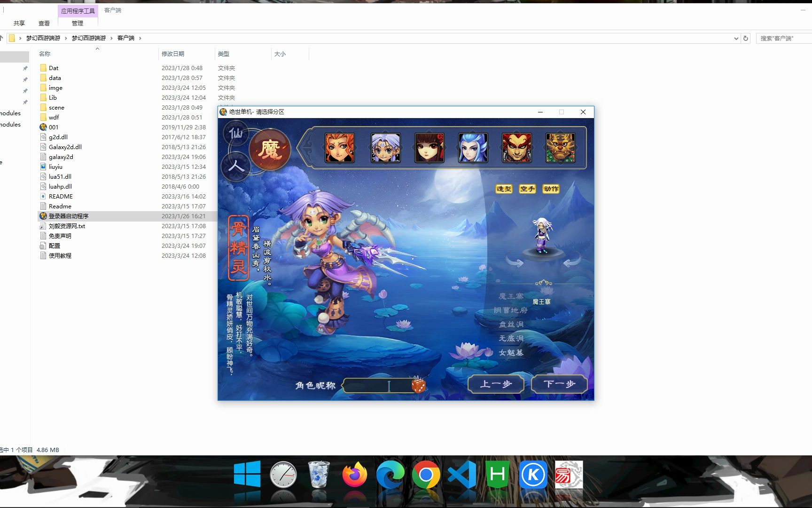Open the 管理 ribbon tab in Explorer
This screenshot has height=508, width=812.
[x=78, y=23]
